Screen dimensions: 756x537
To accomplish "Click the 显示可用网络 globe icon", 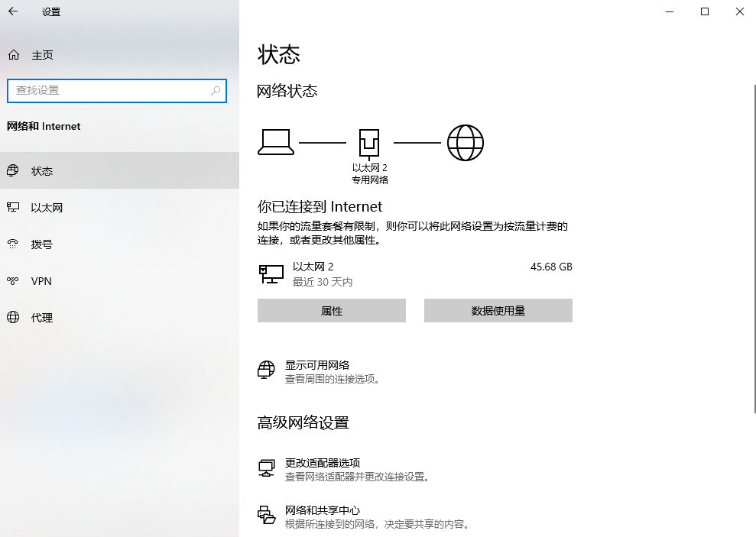I will click(266, 370).
